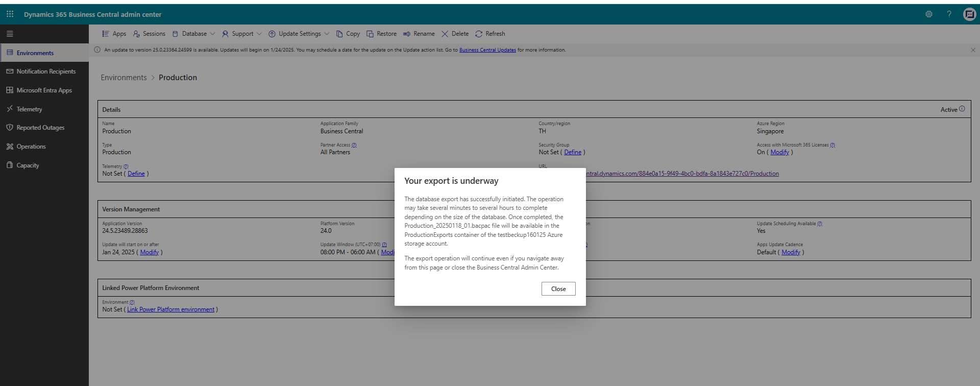The image size is (980, 386).
Task: Expand the Database dropdown menu
Action: click(193, 34)
